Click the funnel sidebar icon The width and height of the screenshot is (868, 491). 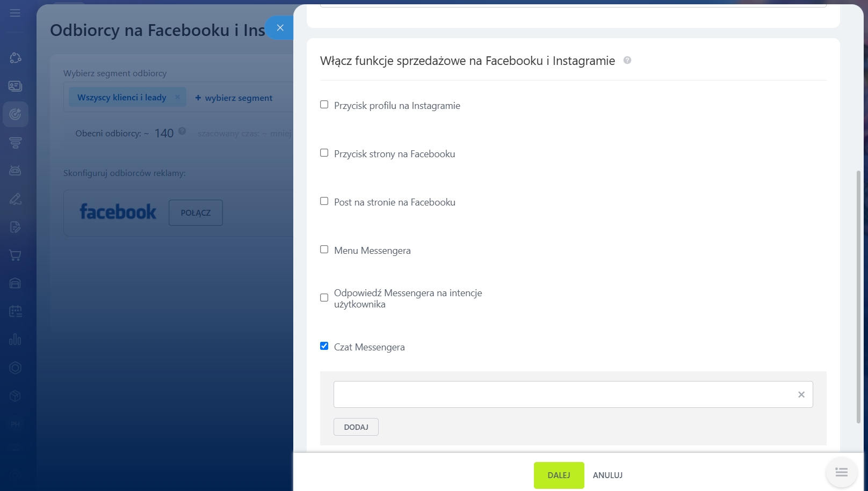15,143
